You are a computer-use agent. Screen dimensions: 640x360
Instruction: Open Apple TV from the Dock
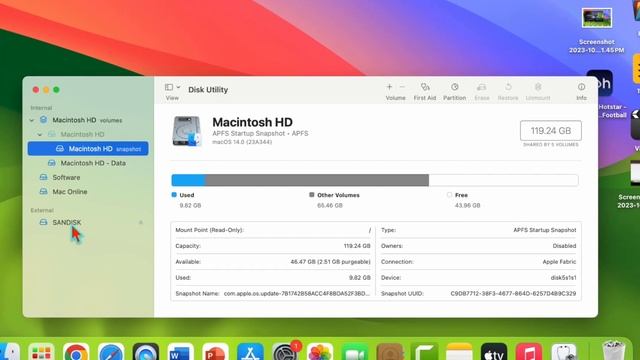click(x=494, y=353)
